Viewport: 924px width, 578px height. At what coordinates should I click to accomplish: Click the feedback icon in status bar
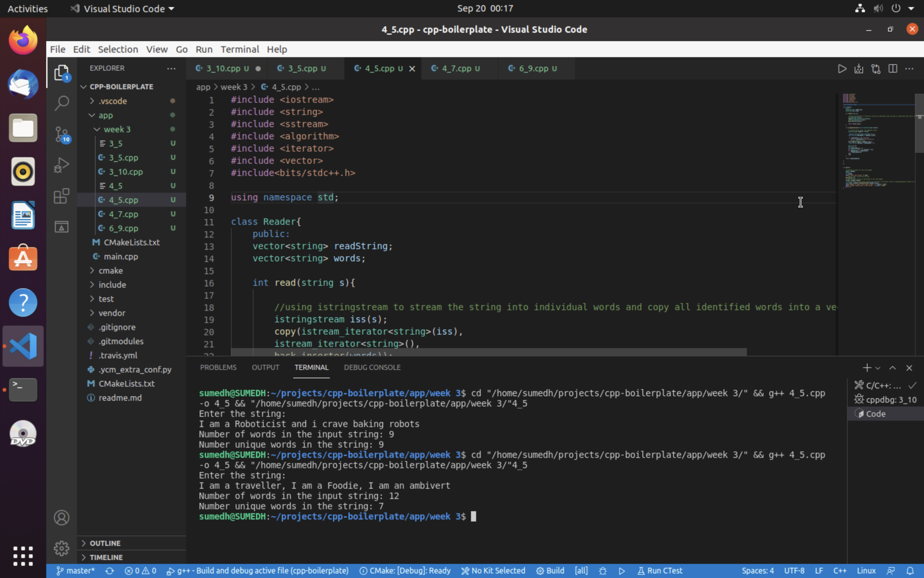891,571
